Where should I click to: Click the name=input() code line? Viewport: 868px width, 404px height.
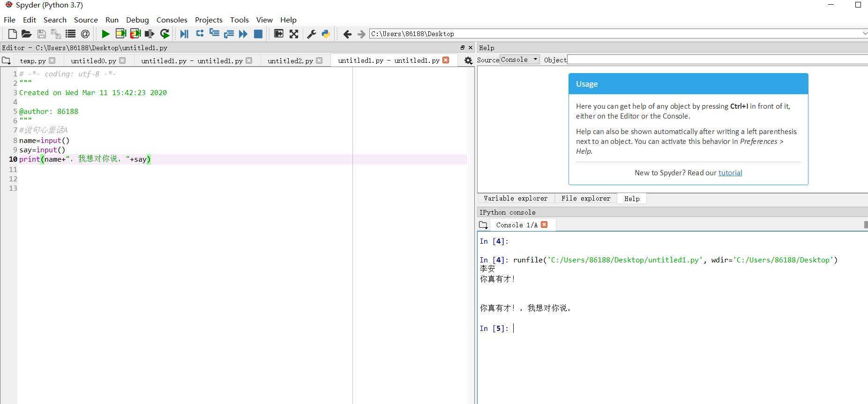pyautogui.click(x=45, y=140)
